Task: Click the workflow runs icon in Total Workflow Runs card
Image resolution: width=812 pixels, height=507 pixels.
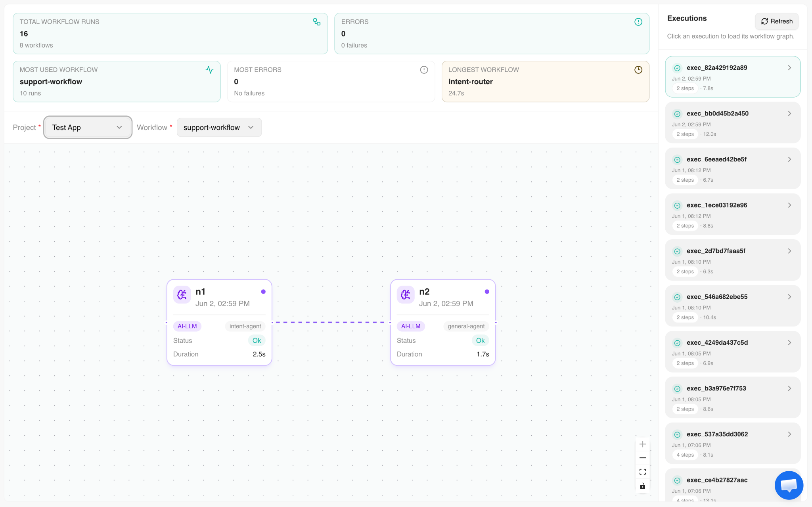Action: pos(317,22)
